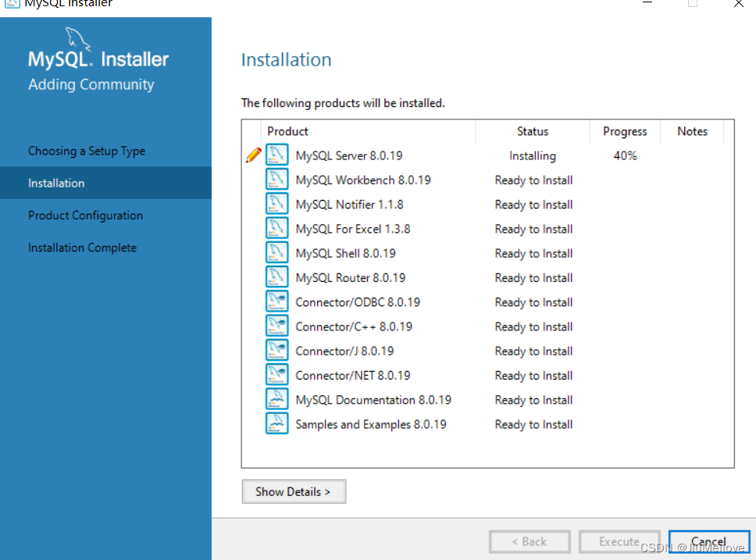Open the Choosing a Setup Type step

click(87, 151)
